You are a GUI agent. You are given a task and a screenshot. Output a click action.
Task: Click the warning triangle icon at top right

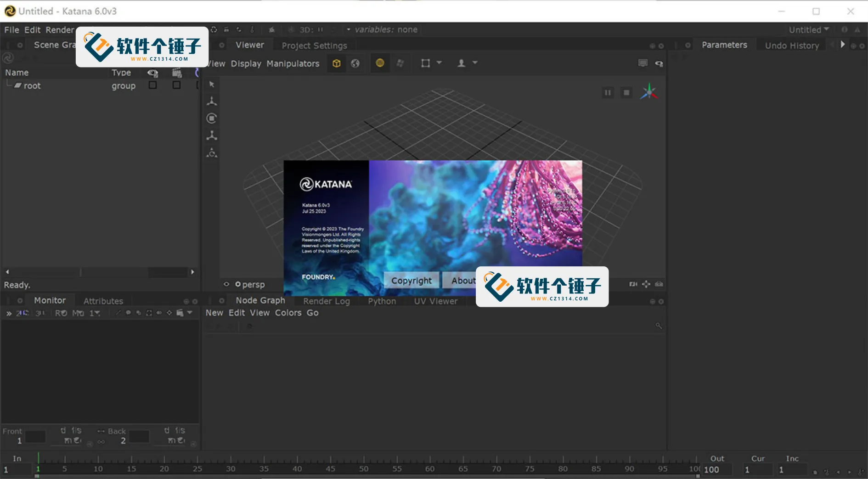857,29
